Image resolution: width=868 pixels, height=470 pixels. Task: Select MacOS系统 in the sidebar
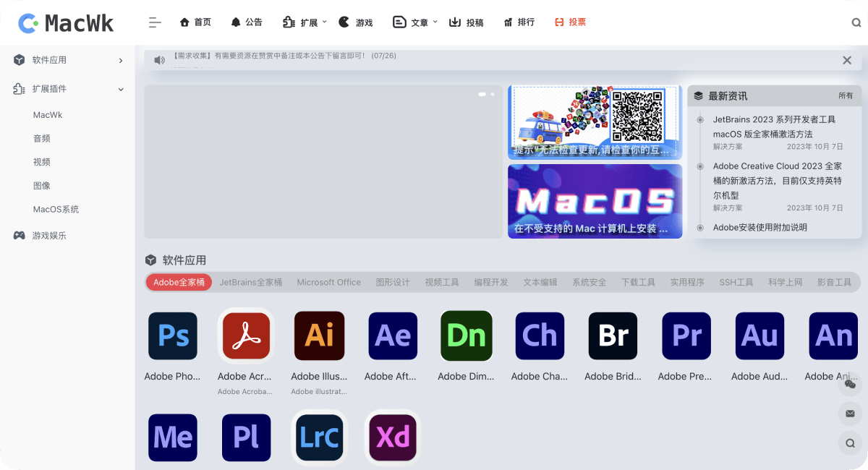tap(56, 210)
